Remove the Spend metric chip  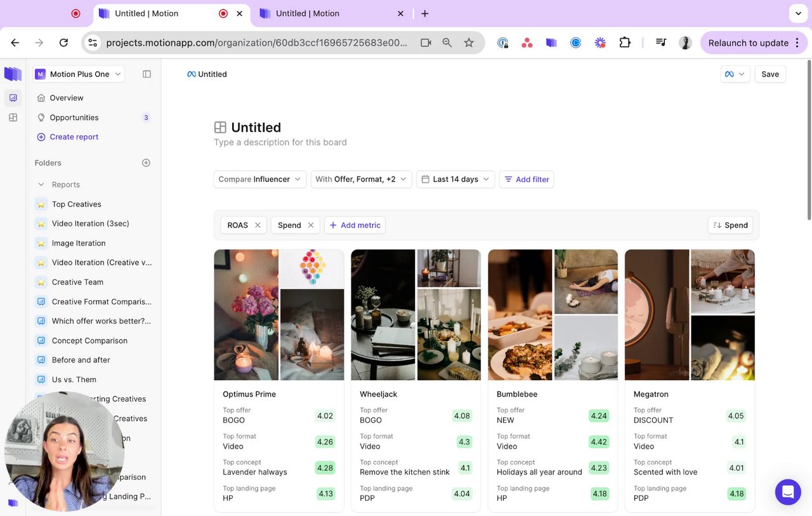pos(311,225)
